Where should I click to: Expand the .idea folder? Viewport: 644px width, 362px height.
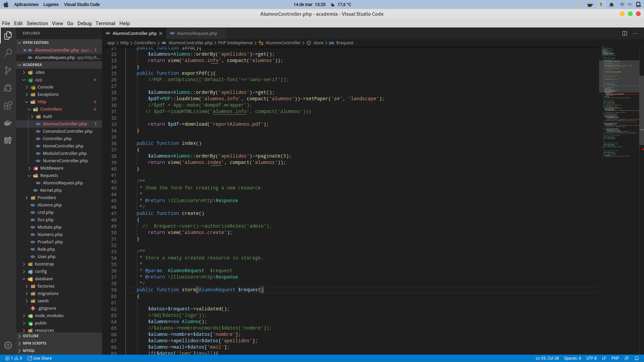coord(24,72)
